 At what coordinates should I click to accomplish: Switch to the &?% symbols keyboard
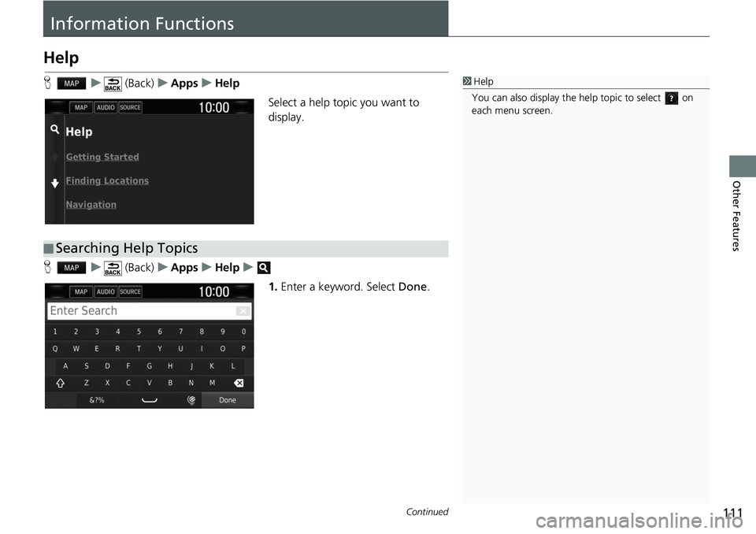[x=98, y=400]
